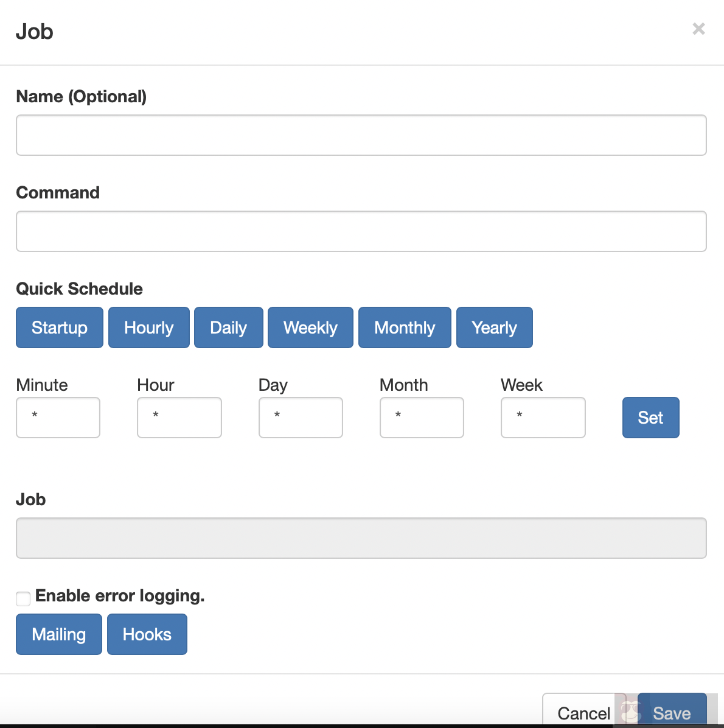Screen dimensions: 724x728
Task: Choose the Hourly quick schedule
Action: point(149,327)
